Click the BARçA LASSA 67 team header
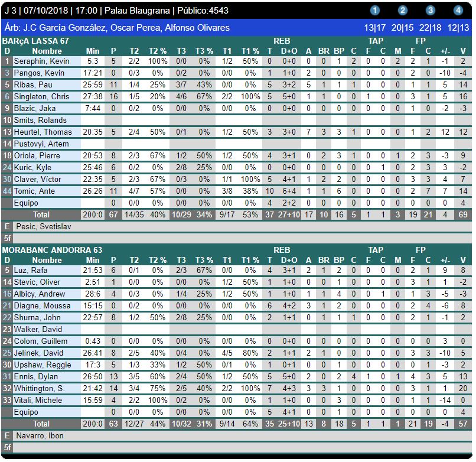476x462 pixels. [x=35, y=41]
